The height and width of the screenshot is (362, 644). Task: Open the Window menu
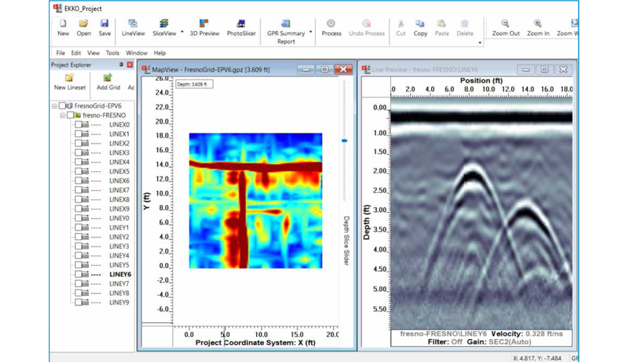point(136,53)
